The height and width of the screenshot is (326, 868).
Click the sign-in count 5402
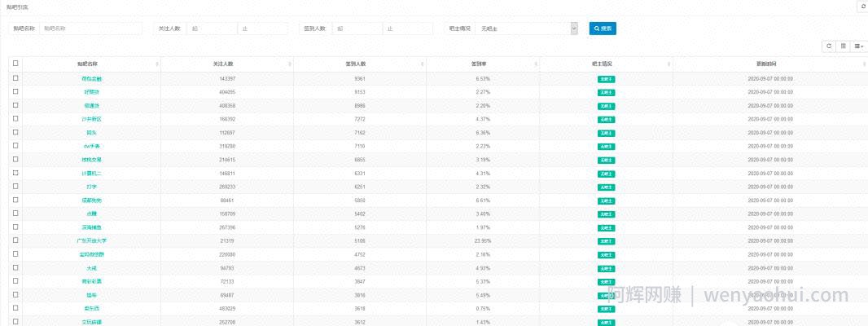360,214
